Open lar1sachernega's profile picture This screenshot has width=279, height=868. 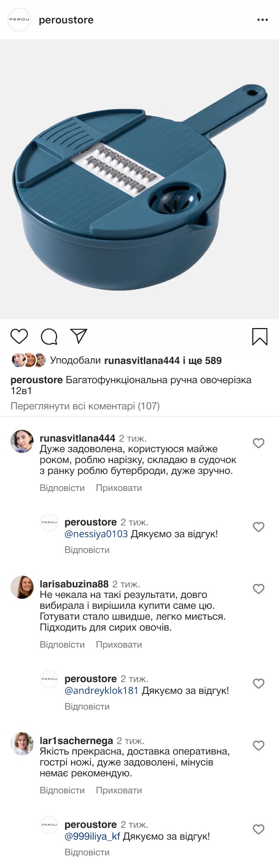click(x=22, y=744)
